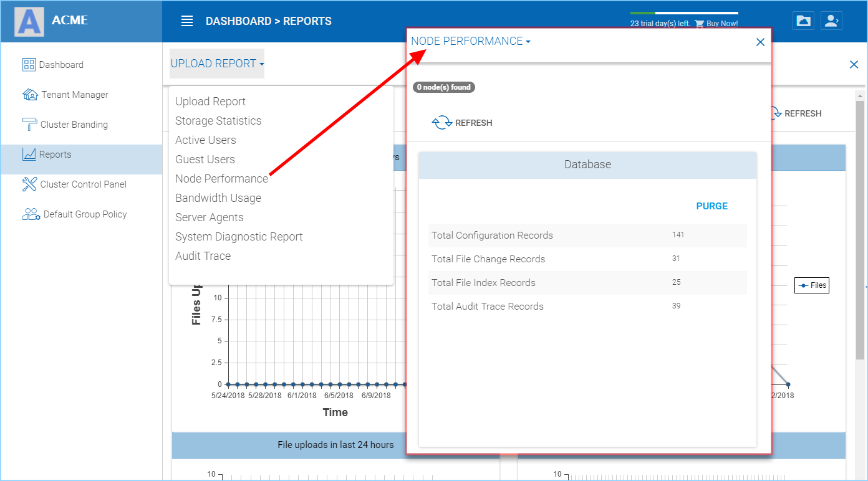Screen dimensions: 868x481
Task: Click the Cluster Branding paint roller icon
Action: [x=29, y=125]
